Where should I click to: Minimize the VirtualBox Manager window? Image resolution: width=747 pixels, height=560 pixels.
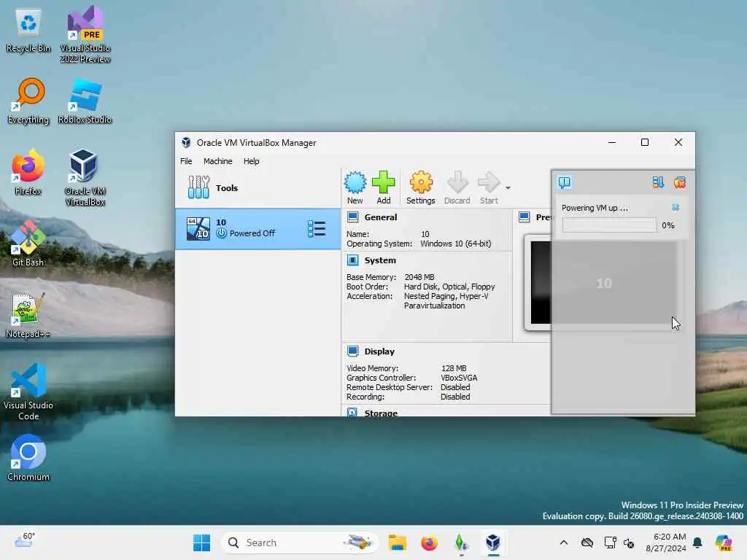pyautogui.click(x=612, y=142)
